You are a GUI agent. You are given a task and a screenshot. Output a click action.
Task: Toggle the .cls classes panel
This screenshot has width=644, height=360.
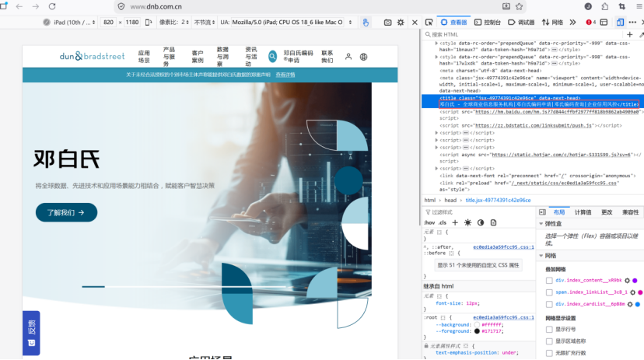point(443,222)
